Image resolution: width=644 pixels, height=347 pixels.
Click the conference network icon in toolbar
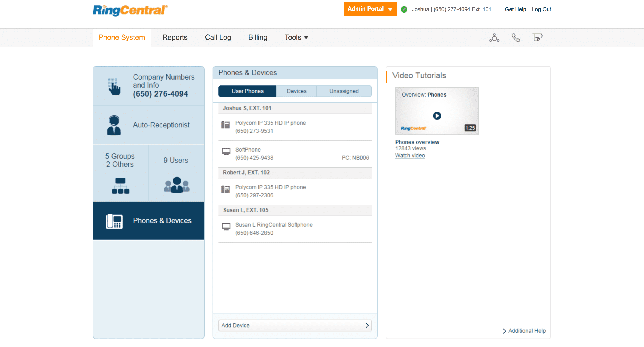point(494,38)
